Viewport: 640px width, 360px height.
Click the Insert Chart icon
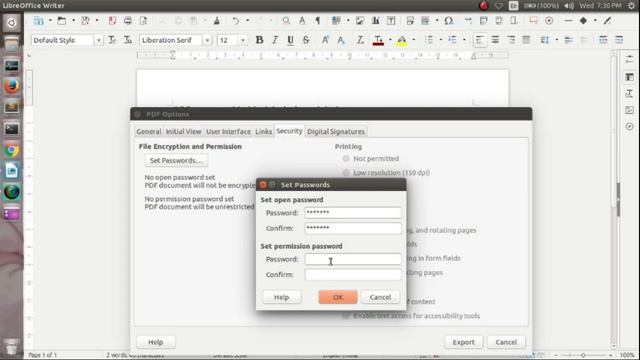coord(376,21)
